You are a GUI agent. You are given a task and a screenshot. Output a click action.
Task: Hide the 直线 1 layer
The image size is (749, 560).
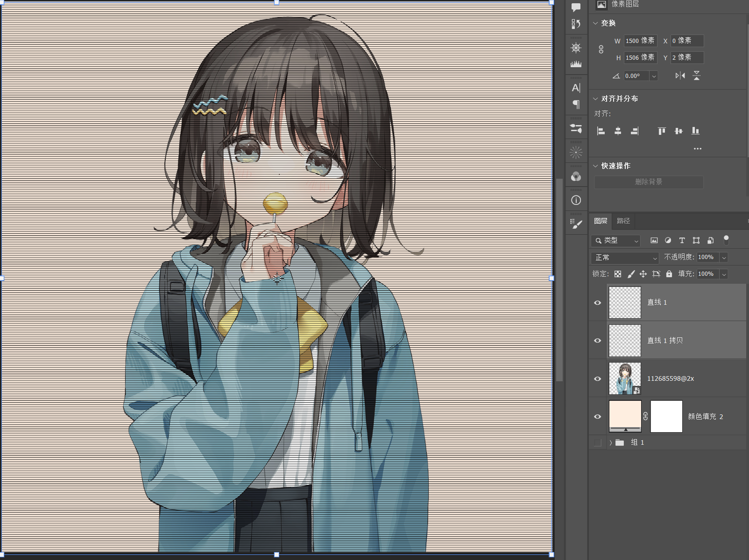coord(597,302)
